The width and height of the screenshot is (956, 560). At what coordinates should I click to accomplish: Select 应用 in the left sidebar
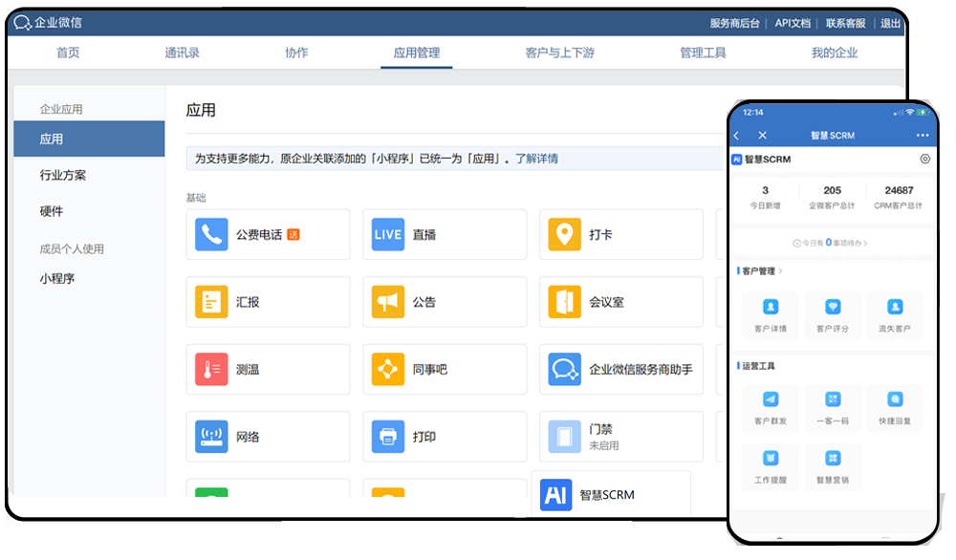89,139
